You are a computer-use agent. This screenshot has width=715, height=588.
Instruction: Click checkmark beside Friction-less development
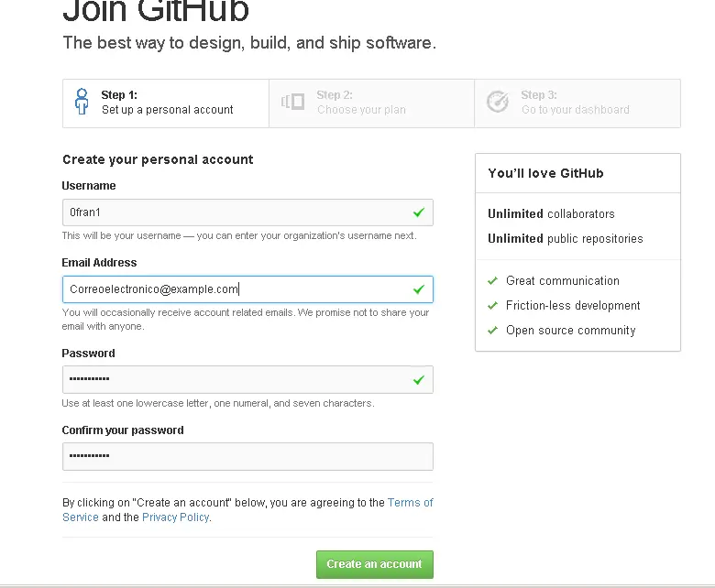[x=492, y=306]
